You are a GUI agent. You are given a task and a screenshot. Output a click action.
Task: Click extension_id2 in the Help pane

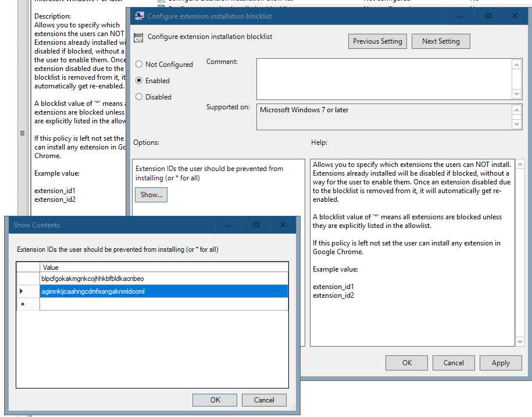333,295
